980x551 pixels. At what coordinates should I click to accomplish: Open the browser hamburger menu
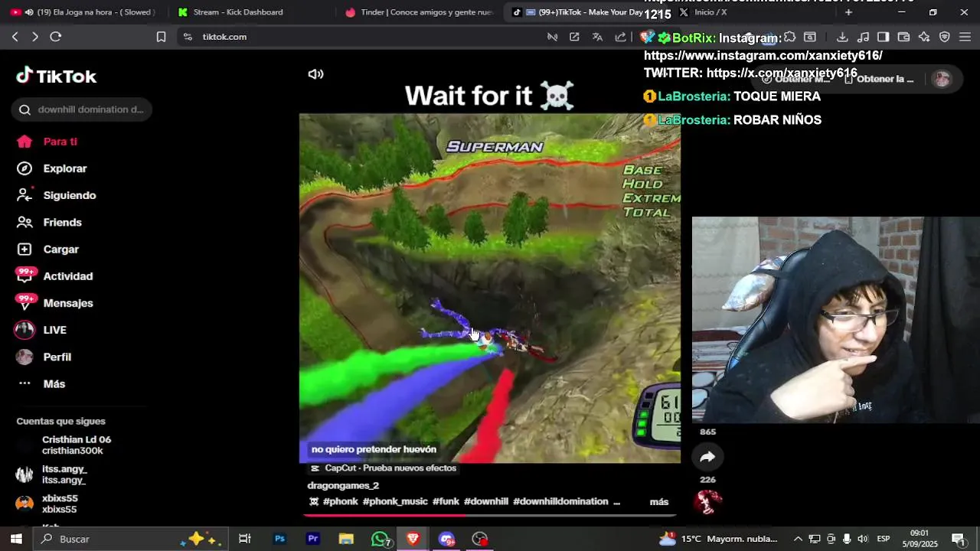coord(965,37)
